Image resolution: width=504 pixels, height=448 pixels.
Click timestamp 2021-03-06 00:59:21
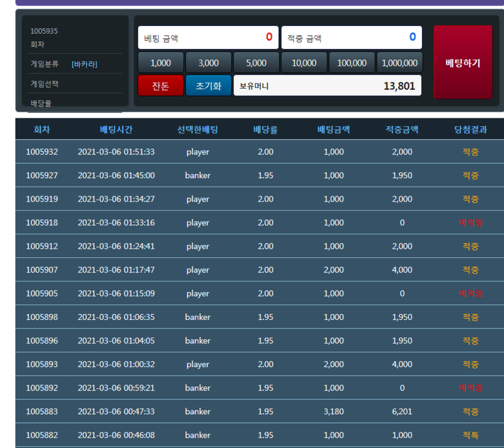click(x=116, y=388)
